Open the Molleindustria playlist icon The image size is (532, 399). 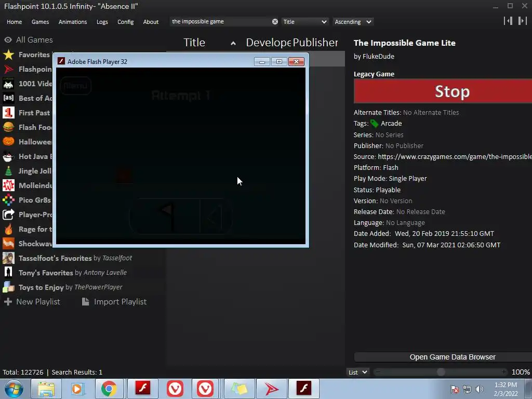(x=8, y=185)
